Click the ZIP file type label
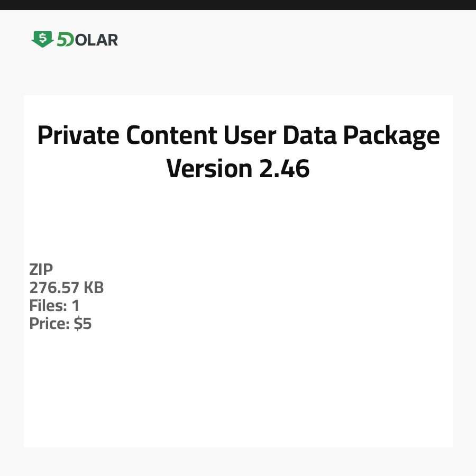The image size is (476, 476). [41, 270]
